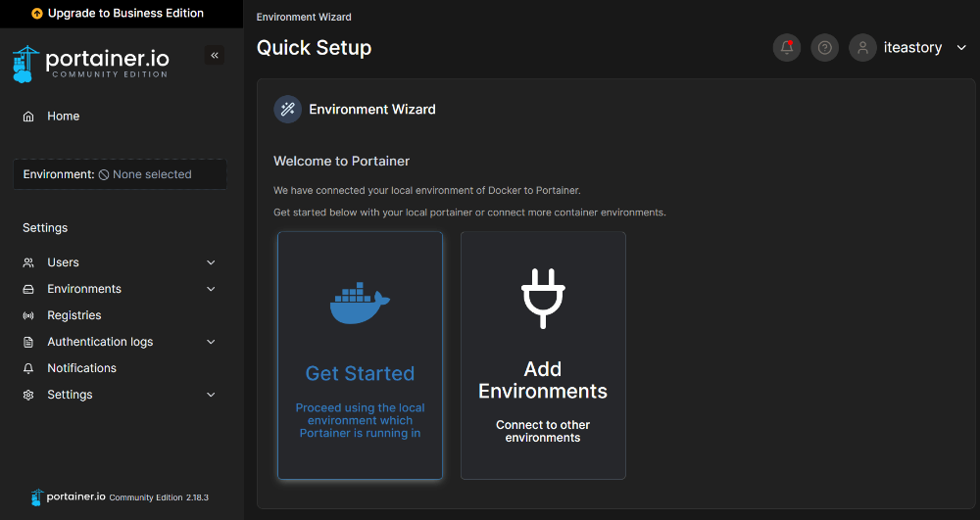Click the Docker whale icon
980x520 pixels.
[x=360, y=303]
